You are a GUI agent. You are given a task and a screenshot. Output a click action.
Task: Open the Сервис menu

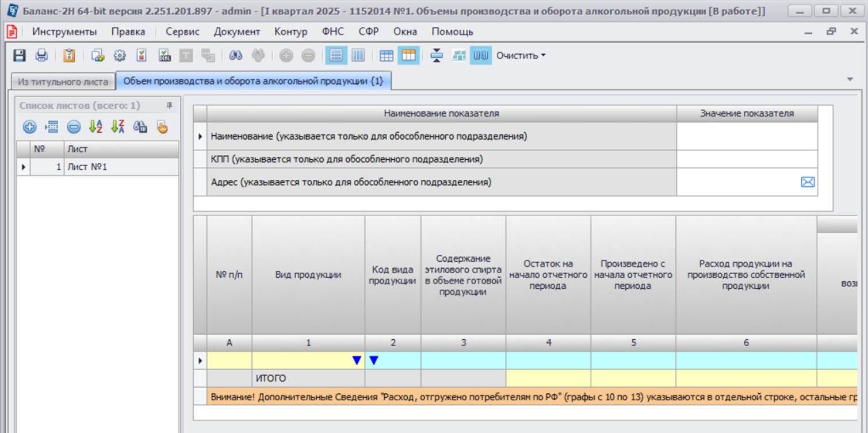(182, 32)
